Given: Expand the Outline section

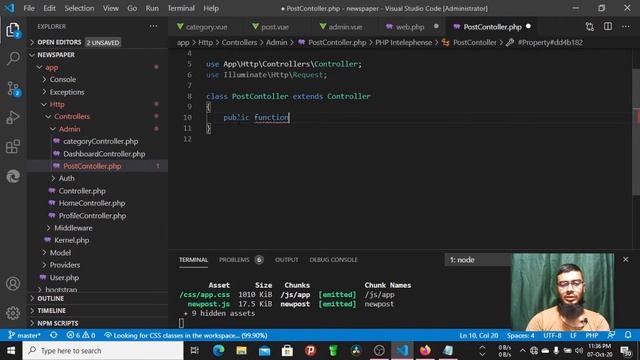Looking at the screenshot, I should pyautogui.click(x=98, y=298).
